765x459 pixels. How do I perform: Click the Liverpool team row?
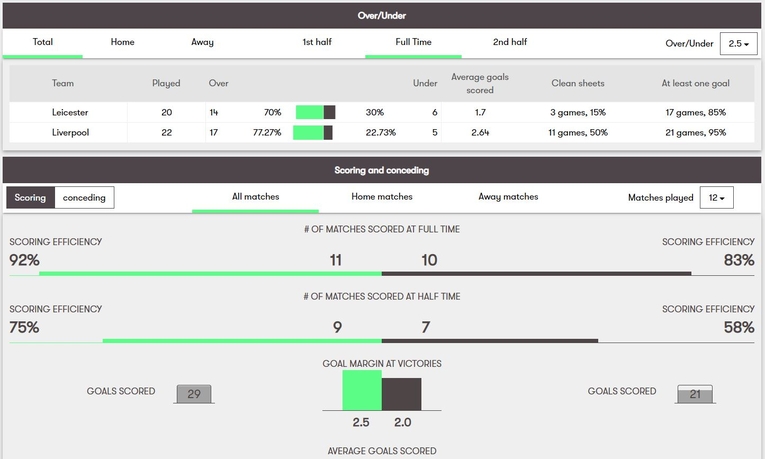click(70, 133)
